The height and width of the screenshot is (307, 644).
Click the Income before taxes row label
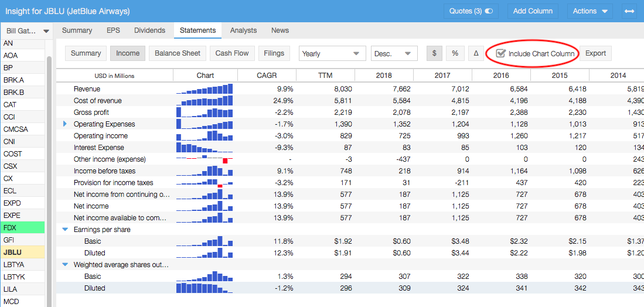(105, 170)
